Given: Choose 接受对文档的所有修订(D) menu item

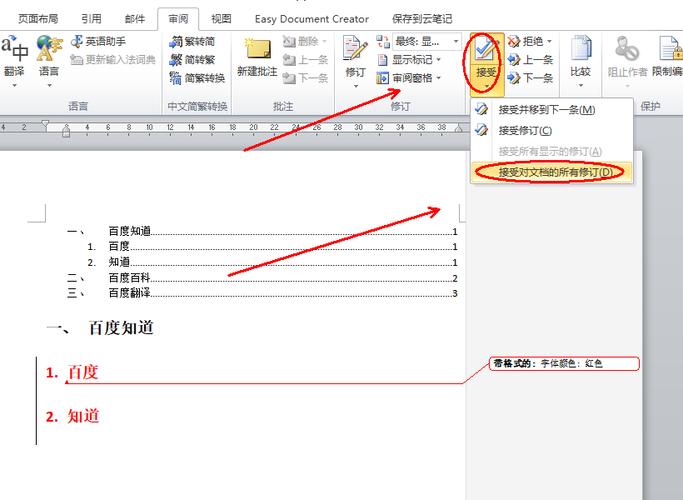Looking at the screenshot, I should click(x=551, y=172).
